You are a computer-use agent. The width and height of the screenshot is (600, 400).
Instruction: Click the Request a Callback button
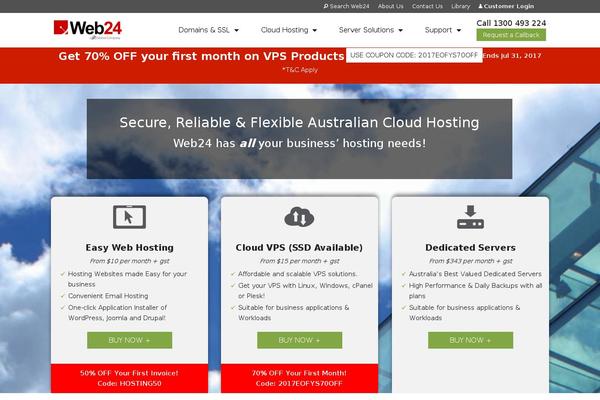(x=511, y=35)
